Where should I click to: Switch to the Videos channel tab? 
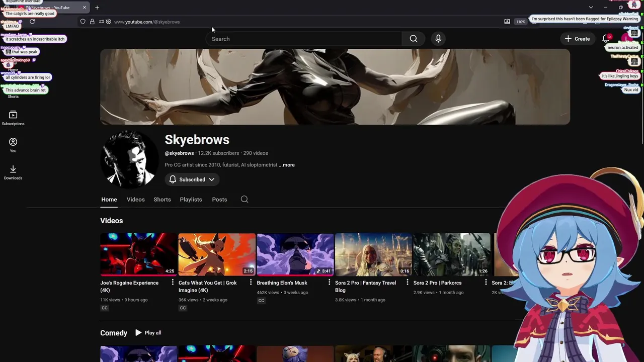coord(135,200)
